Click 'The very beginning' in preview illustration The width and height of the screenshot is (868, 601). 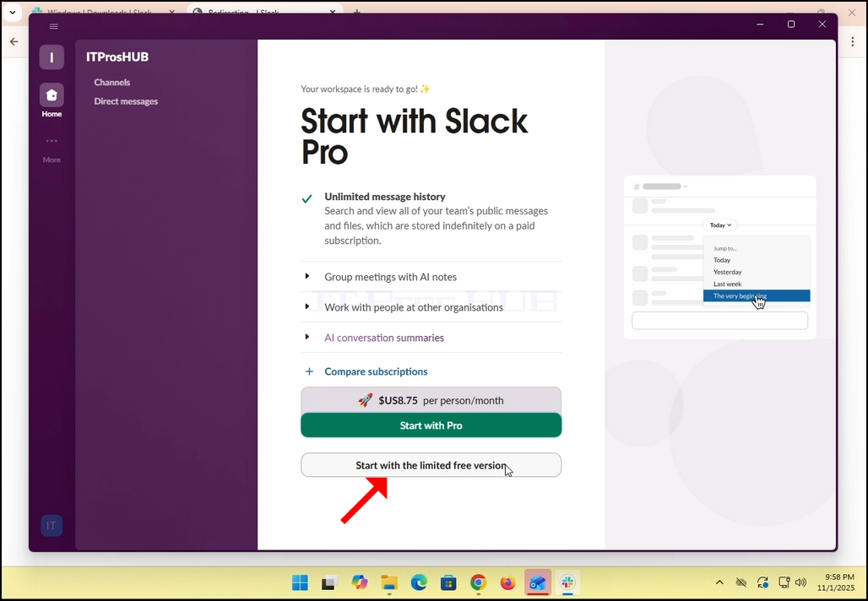(x=757, y=295)
